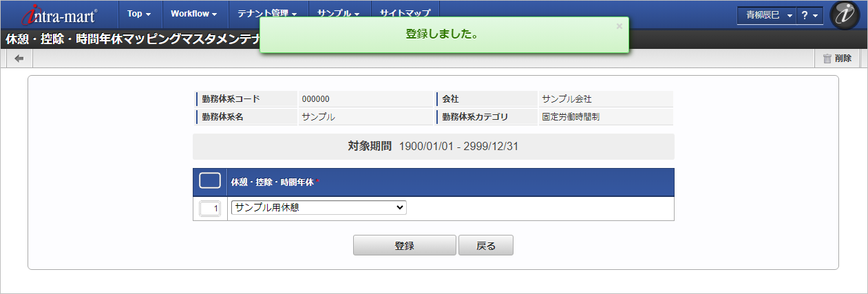Open the question mark help menu
Viewport: 868px width, 294px height.
pos(809,15)
